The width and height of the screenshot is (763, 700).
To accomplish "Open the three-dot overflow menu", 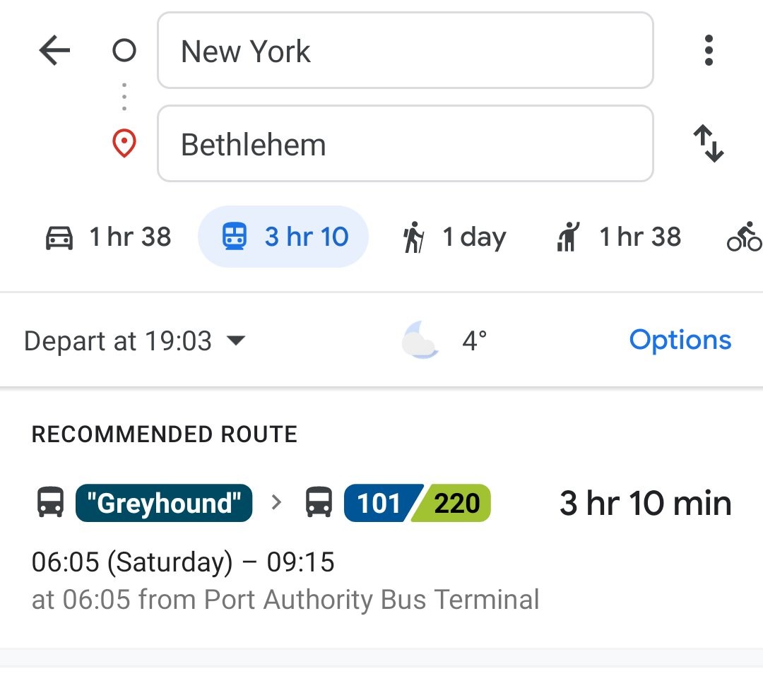I will (x=709, y=50).
